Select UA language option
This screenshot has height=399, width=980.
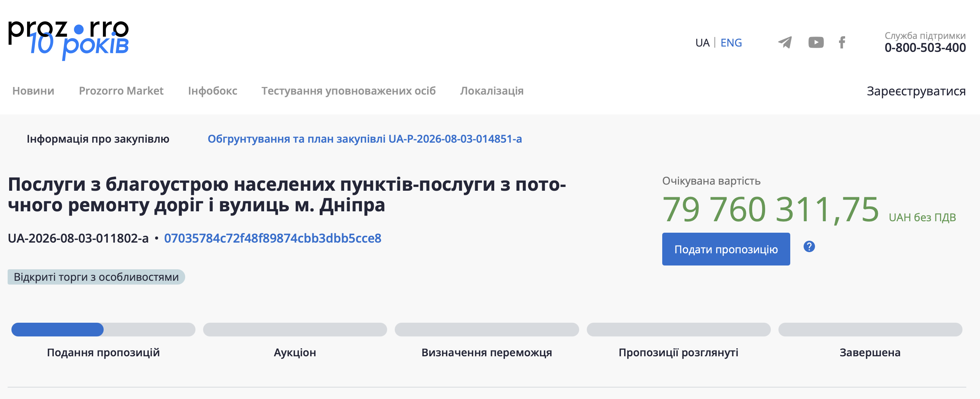pyautogui.click(x=702, y=43)
